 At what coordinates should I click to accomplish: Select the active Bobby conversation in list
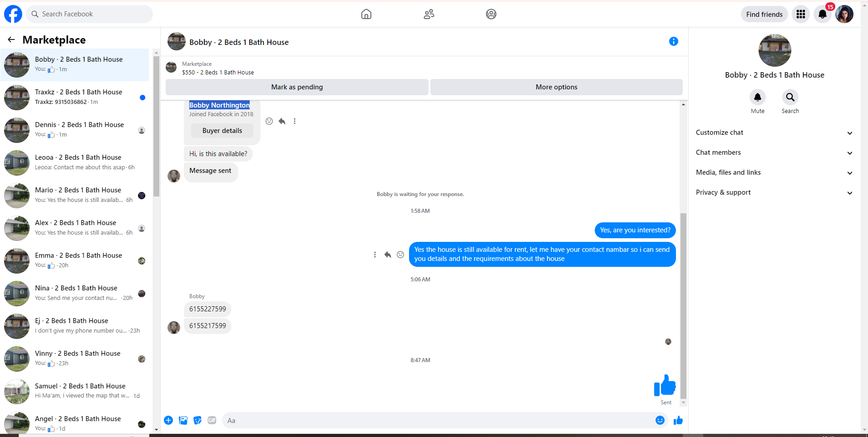coord(75,65)
